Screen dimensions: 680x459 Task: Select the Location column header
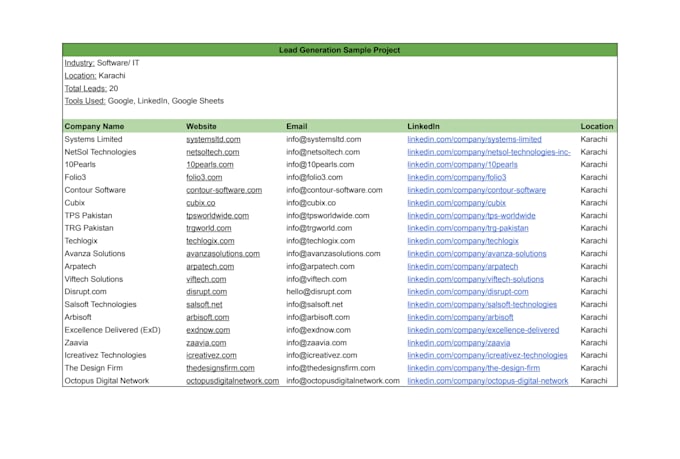point(597,127)
